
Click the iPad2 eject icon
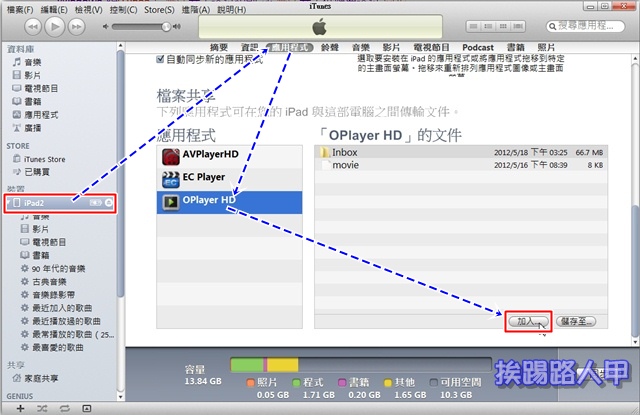(x=109, y=203)
